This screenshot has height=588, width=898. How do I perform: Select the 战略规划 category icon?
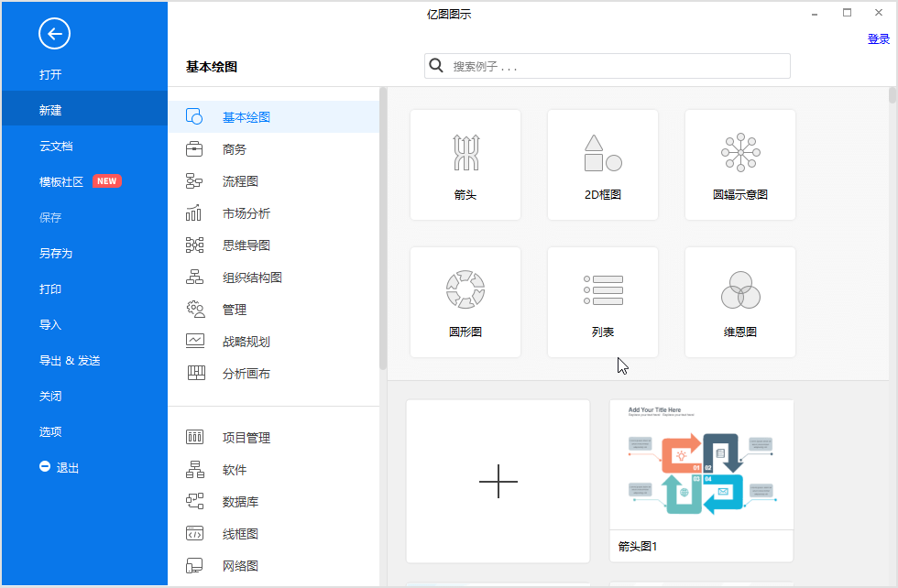pos(194,341)
